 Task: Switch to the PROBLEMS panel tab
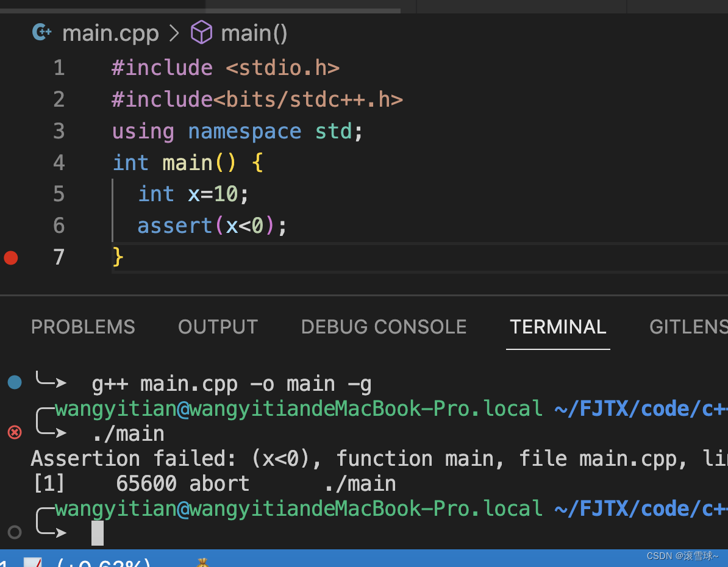(83, 327)
